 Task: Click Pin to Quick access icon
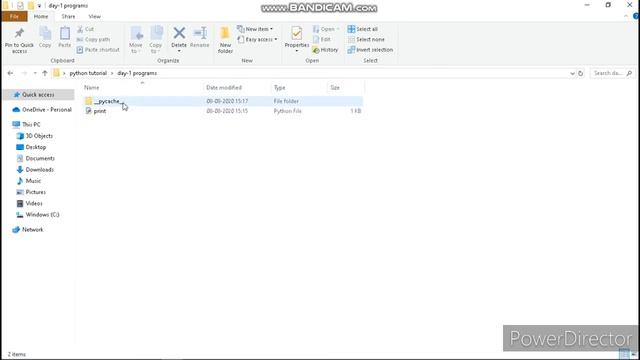pos(19,33)
